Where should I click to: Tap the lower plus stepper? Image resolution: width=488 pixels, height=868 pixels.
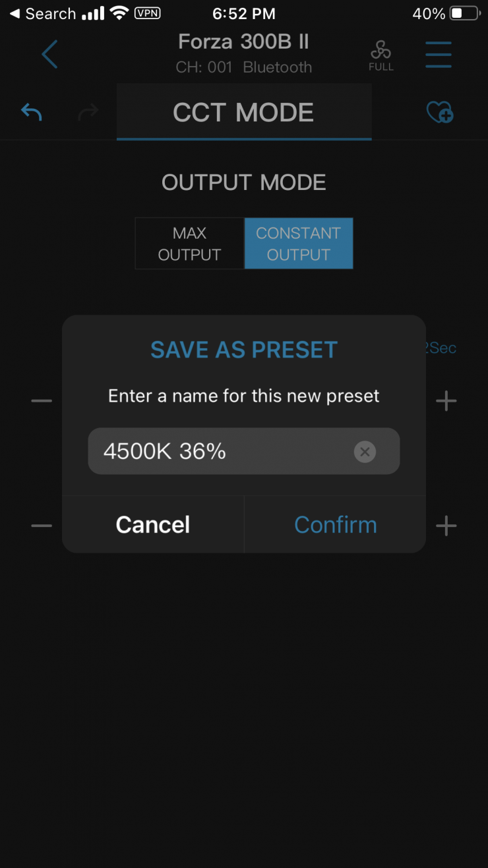pyautogui.click(x=446, y=526)
